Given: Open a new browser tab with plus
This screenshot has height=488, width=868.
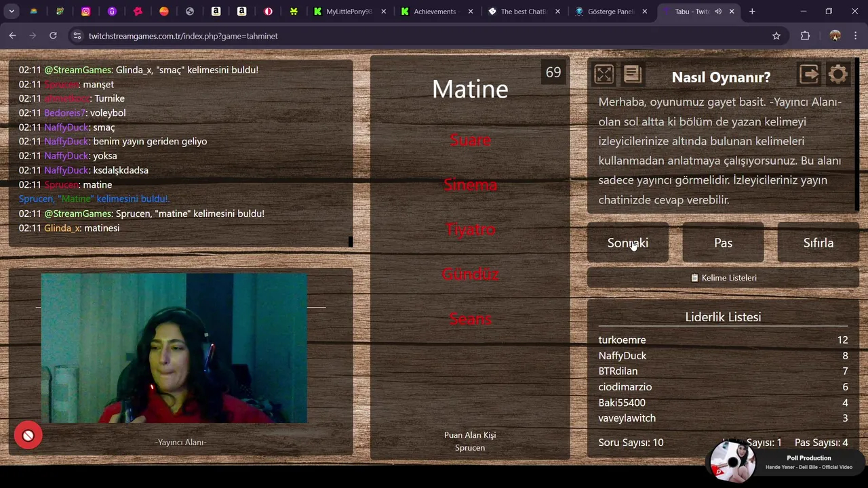Looking at the screenshot, I should [x=752, y=12].
